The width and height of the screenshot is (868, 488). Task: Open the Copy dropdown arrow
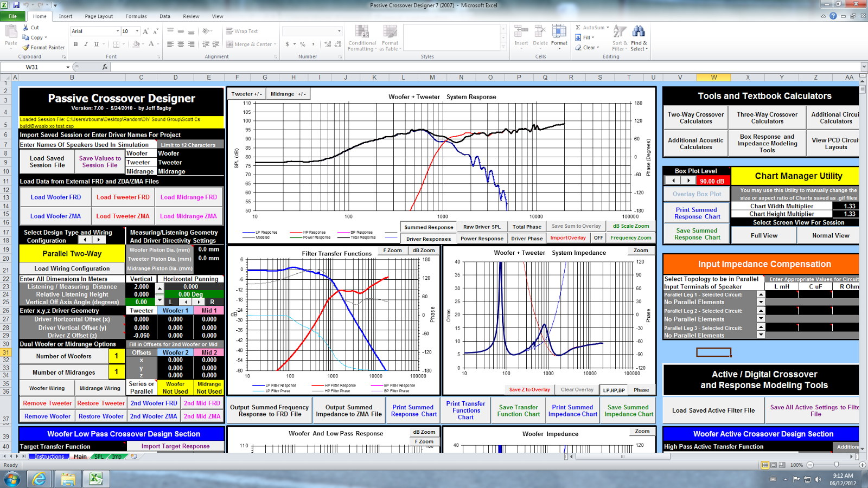[46, 37]
